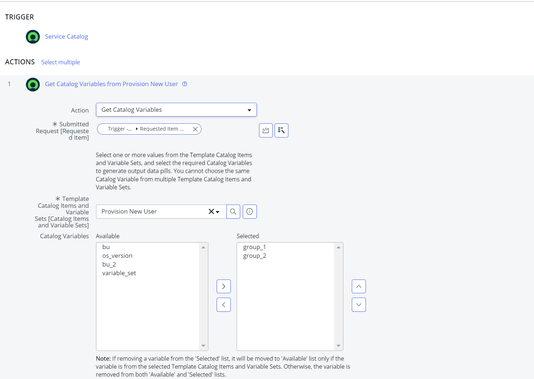Click the move left arrow button

(x=223, y=305)
